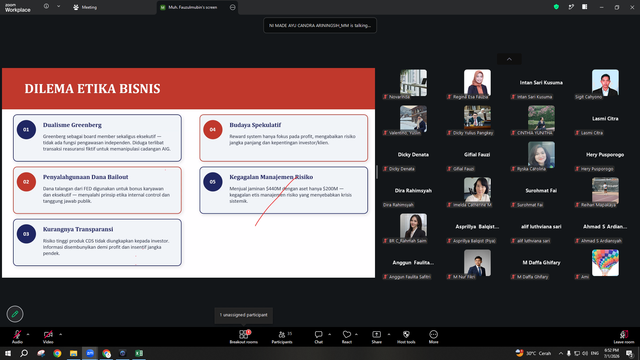
Task: Start camera with the Video button
Action: click(48, 337)
